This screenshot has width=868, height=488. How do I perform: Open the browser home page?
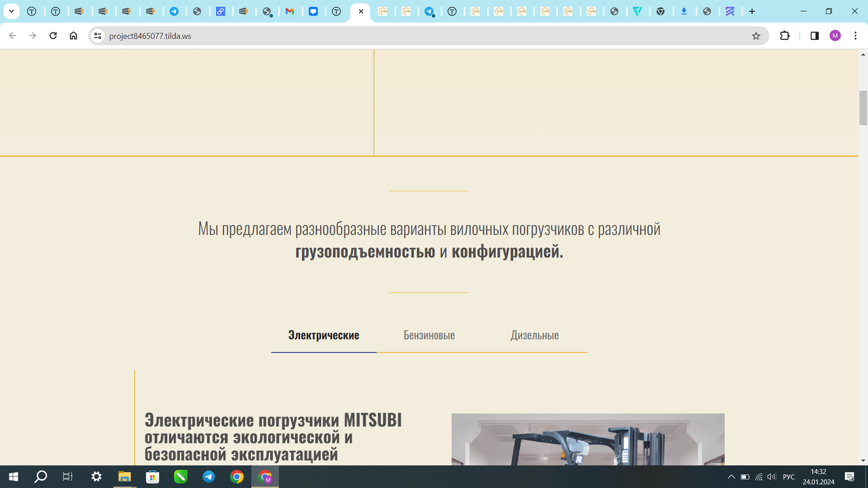[73, 36]
